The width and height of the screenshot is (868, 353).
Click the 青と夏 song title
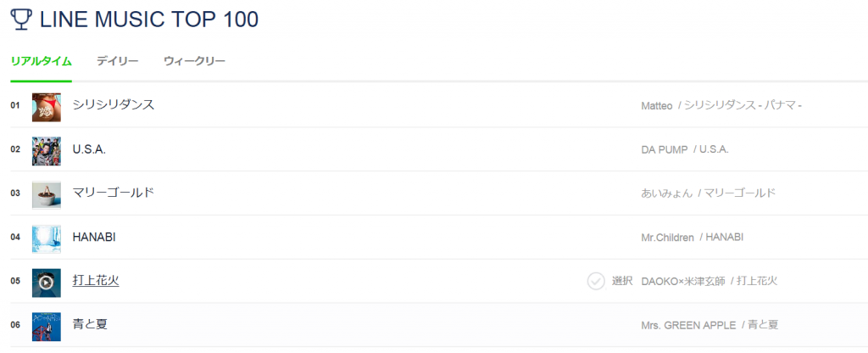pos(90,323)
